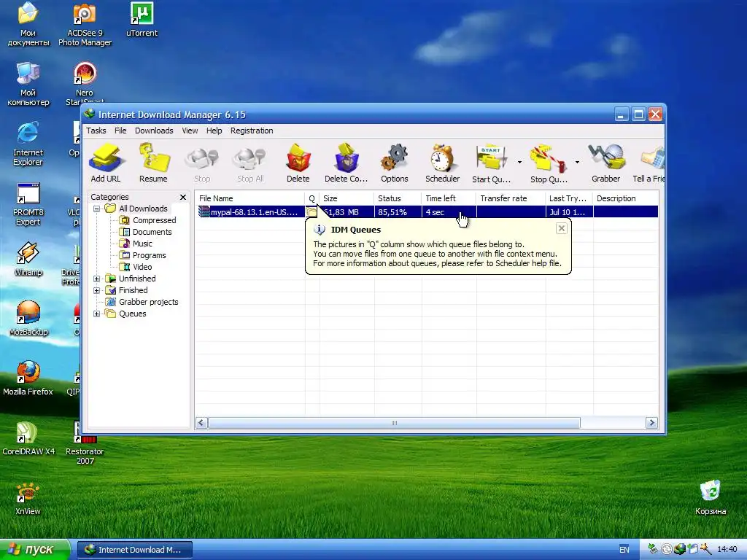Image resolution: width=747 pixels, height=560 pixels.
Task: Open Options gear icon
Action: coord(395,163)
